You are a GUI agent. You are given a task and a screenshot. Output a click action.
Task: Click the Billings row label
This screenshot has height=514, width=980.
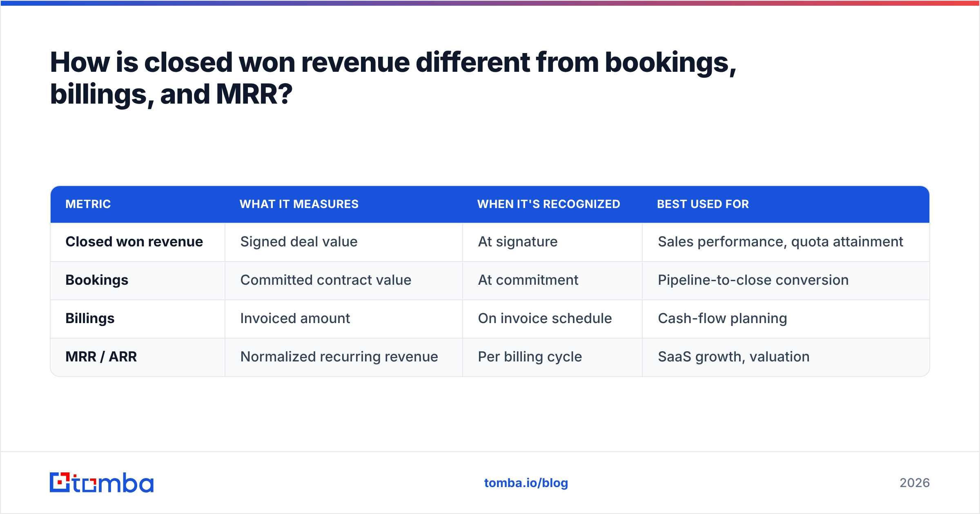[x=90, y=319]
